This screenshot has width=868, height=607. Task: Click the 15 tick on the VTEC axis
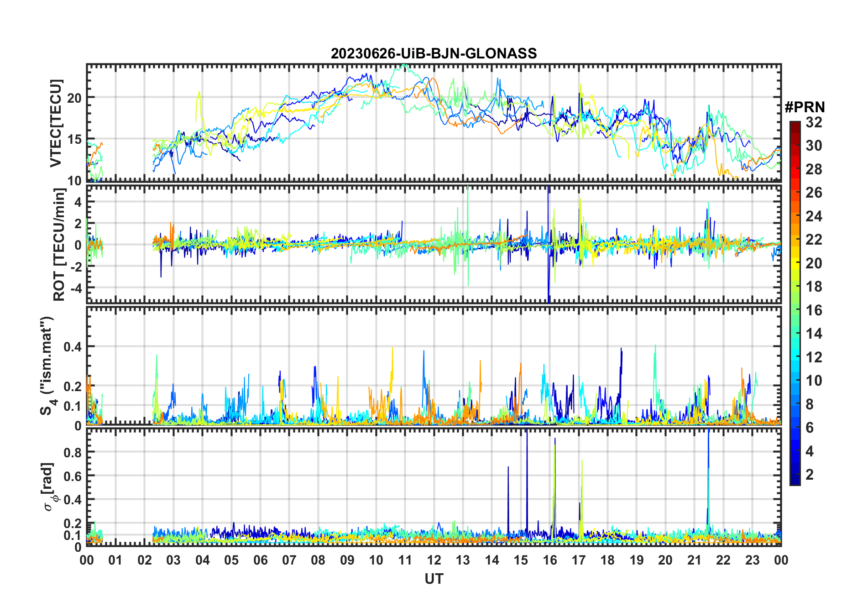pyautogui.click(x=75, y=139)
